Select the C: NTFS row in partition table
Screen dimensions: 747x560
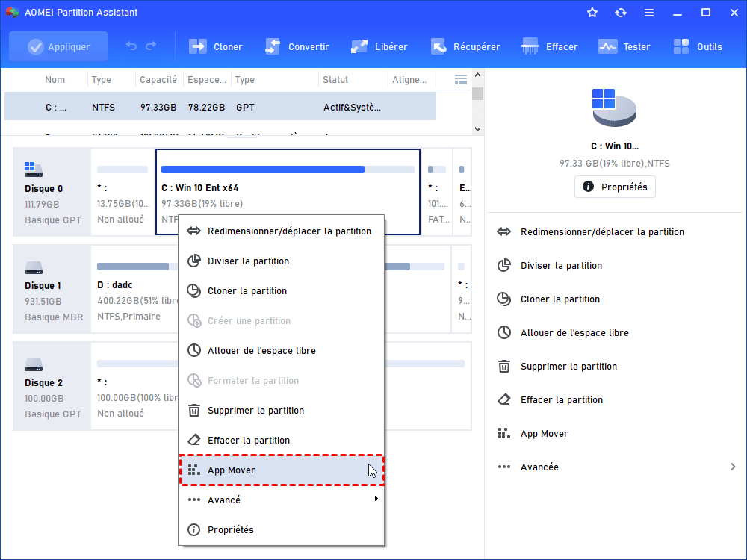pos(220,107)
